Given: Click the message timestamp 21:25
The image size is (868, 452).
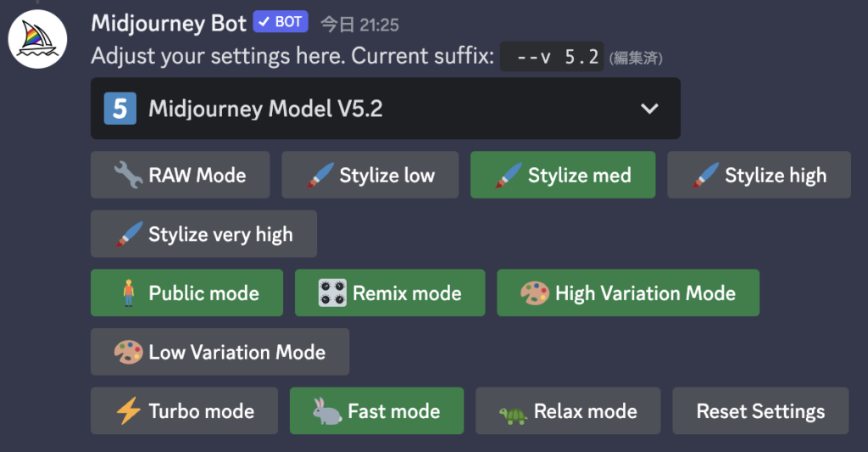Looking at the screenshot, I should point(359,25).
